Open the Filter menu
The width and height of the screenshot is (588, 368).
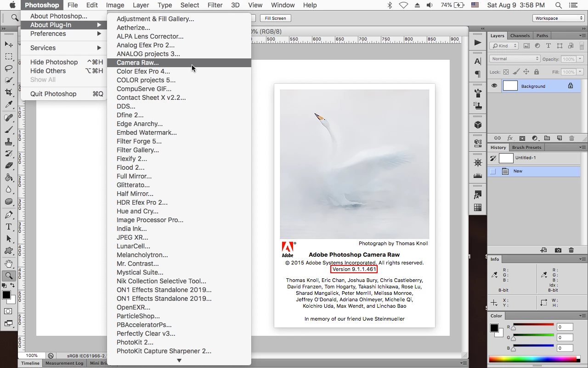pyautogui.click(x=215, y=5)
